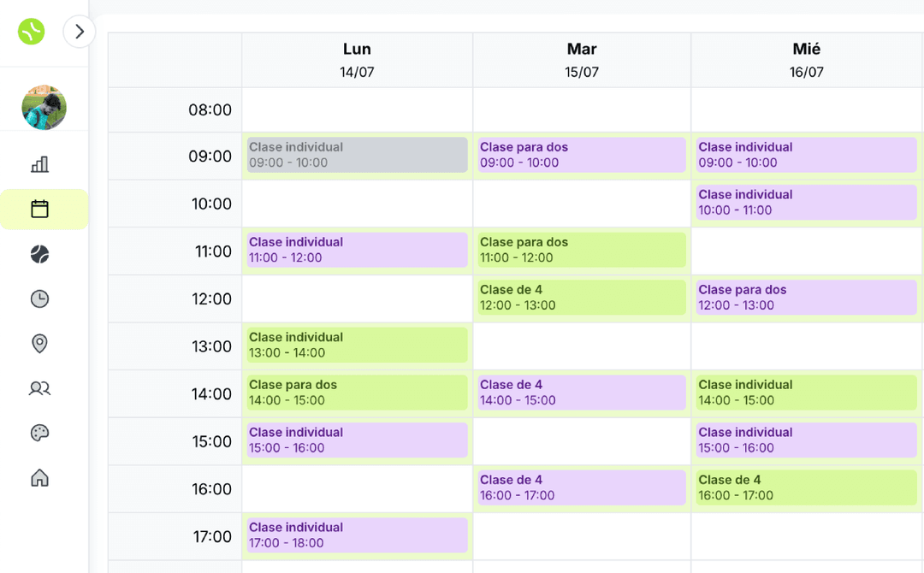924x573 pixels.
Task: Select the Mar 15/07 column header
Action: coord(582,60)
